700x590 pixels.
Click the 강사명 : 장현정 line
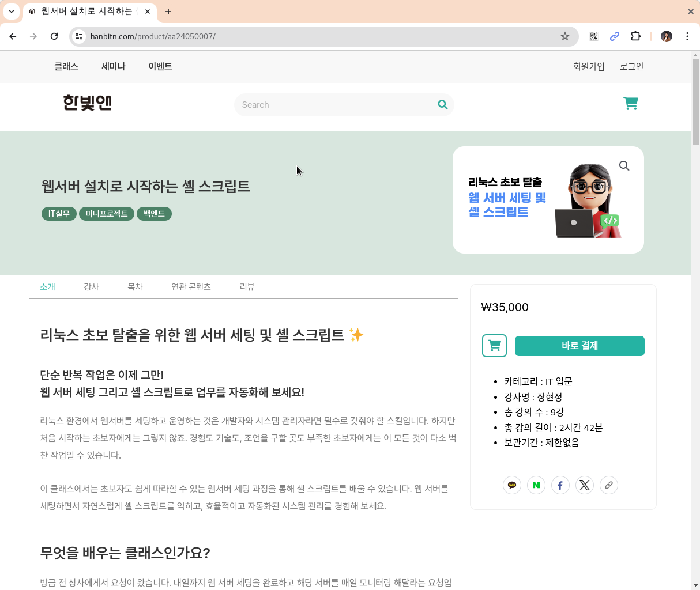point(533,397)
